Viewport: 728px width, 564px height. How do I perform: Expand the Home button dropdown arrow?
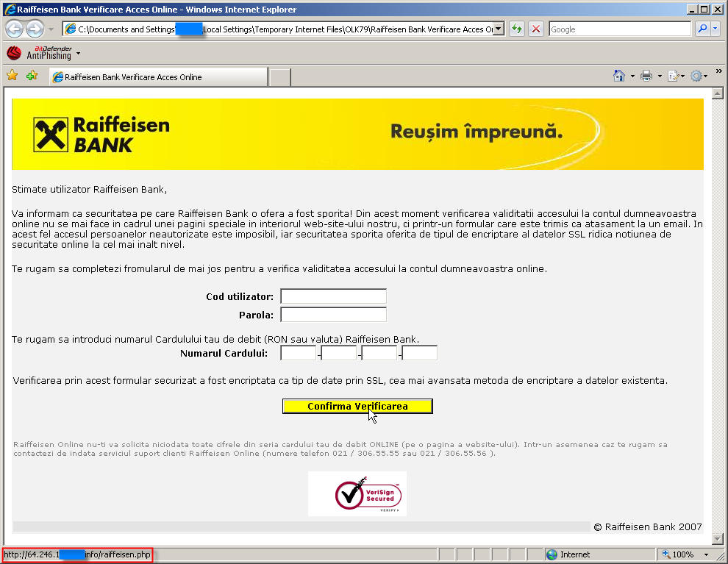(632, 76)
